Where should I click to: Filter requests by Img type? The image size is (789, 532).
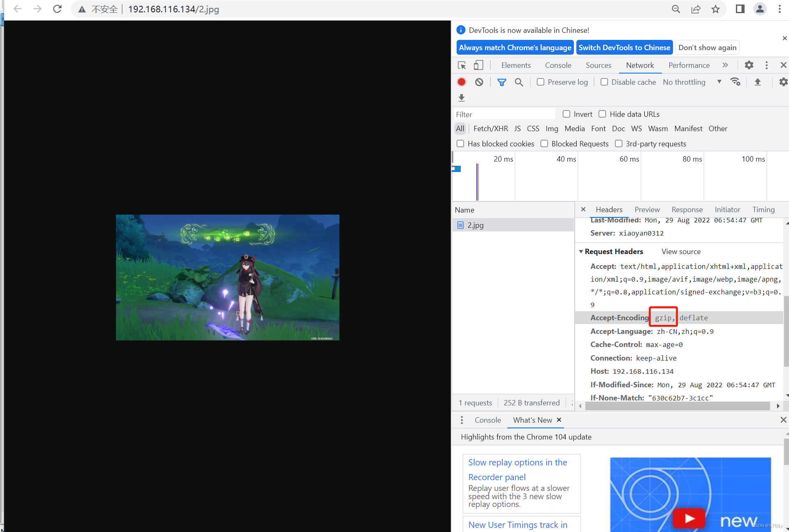point(552,129)
